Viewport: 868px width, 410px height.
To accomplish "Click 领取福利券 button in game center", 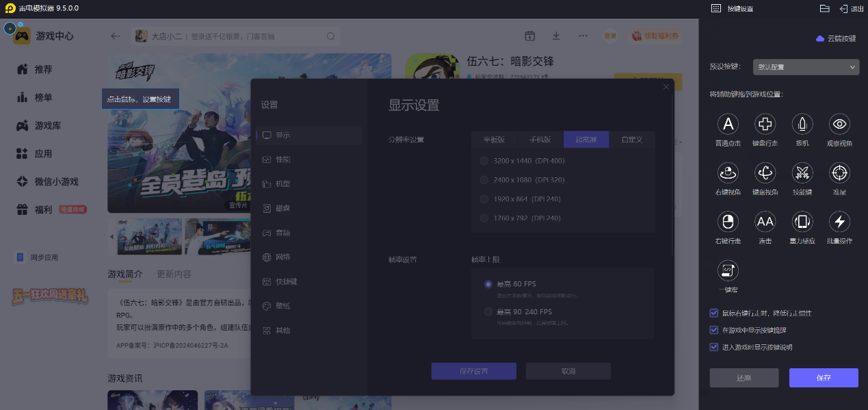I will 655,36.
